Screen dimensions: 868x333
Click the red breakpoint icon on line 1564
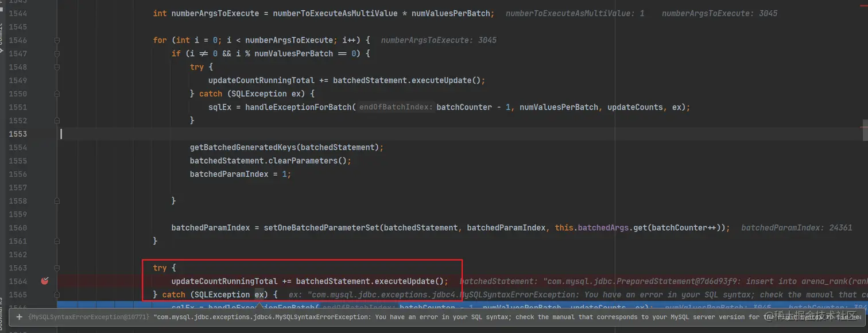click(45, 281)
